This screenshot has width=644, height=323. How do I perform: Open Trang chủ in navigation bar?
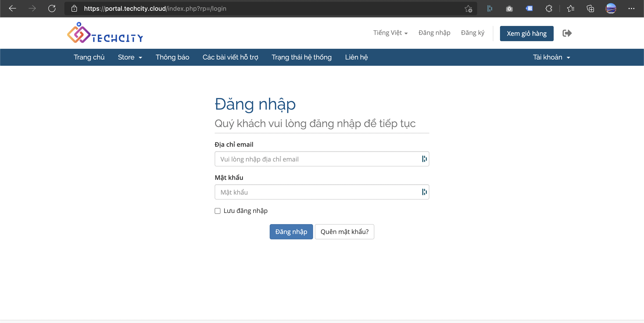(x=89, y=57)
